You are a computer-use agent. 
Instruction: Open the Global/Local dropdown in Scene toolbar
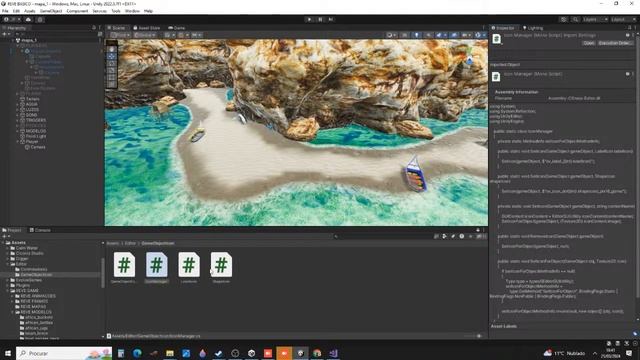tap(144, 35)
